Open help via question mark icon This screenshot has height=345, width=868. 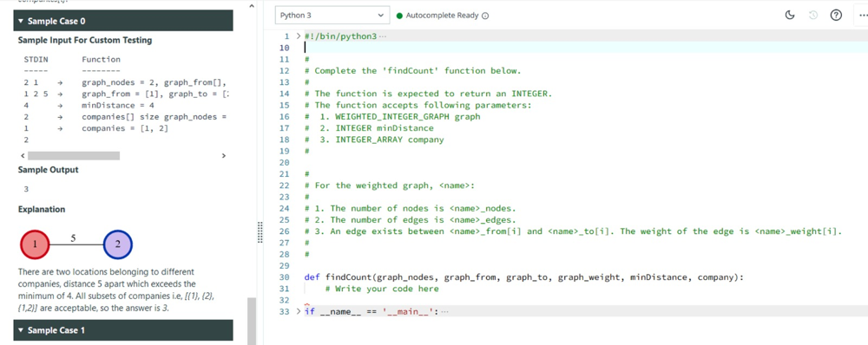[x=836, y=16]
